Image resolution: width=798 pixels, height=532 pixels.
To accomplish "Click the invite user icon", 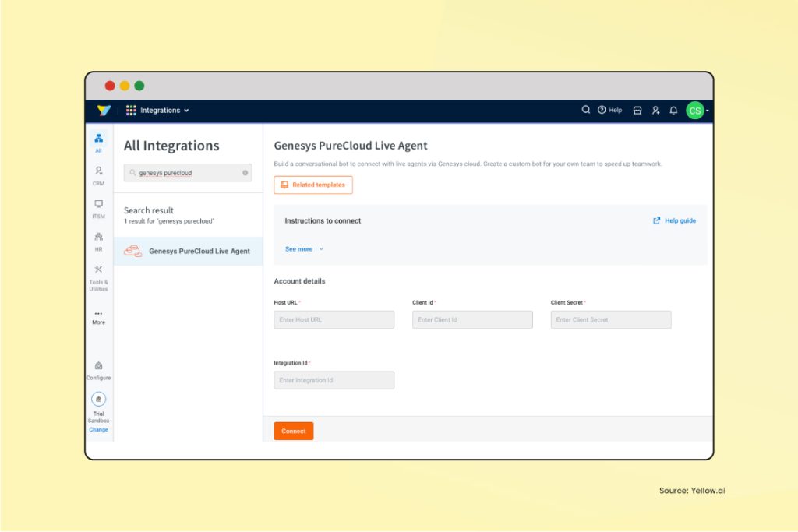I will tap(655, 111).
